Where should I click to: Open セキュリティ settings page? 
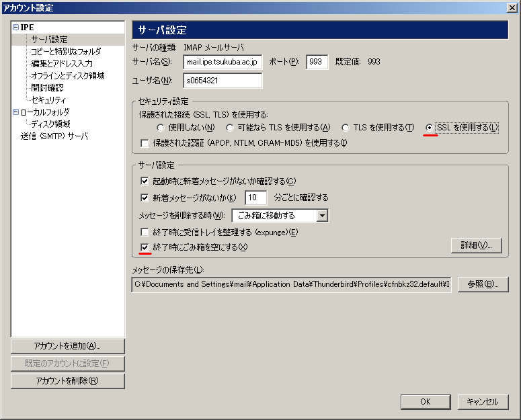48,100
